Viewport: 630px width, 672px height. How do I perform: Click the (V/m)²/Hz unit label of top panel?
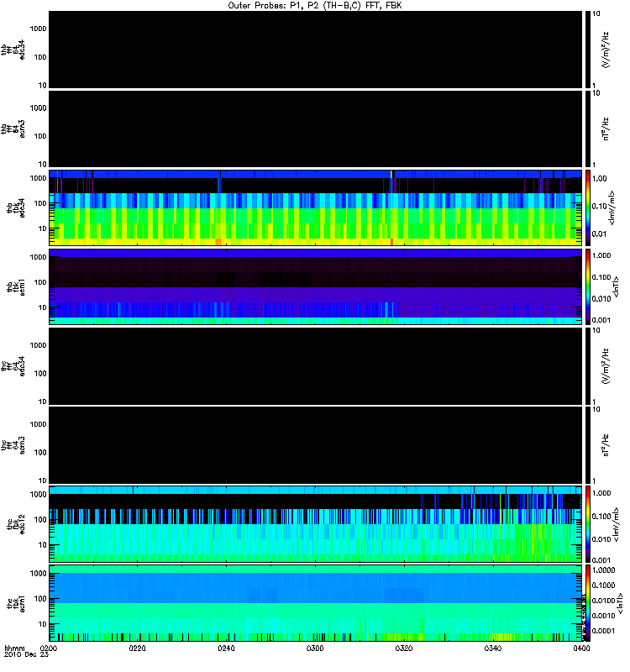pyautogui.click(x=605, y=50)
